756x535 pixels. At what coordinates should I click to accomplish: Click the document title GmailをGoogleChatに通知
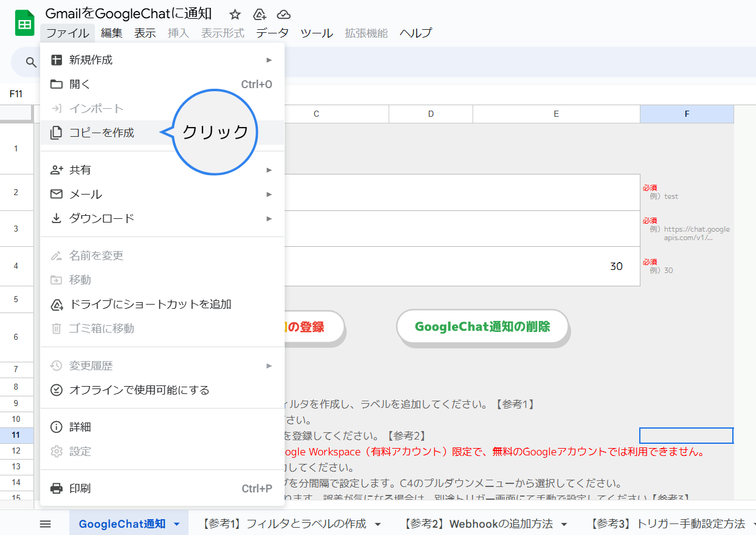pos(128,14)
